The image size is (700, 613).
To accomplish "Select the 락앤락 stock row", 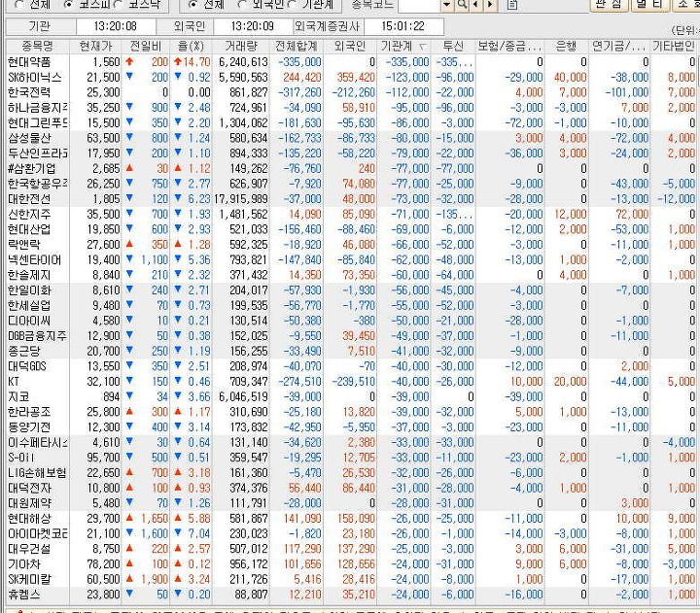I will click(x=350, y=244).
